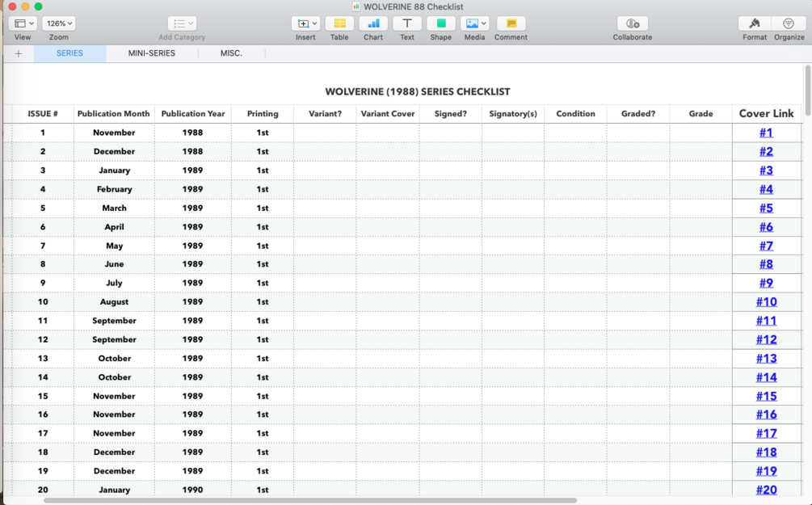Screen dimensions: 812x505
Task: Select the ISSUE # column header
Action: point(43,114)
